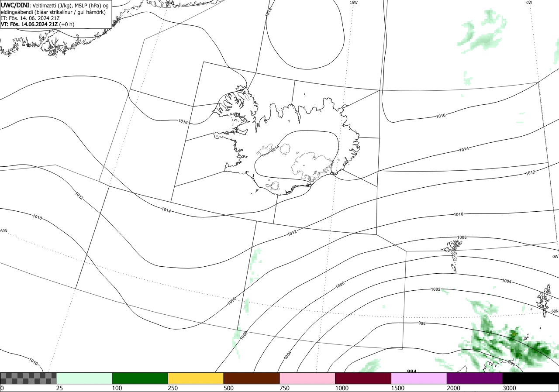Click the legend value '750'
The width and height of the screenshot is (559, 392).
284,388
